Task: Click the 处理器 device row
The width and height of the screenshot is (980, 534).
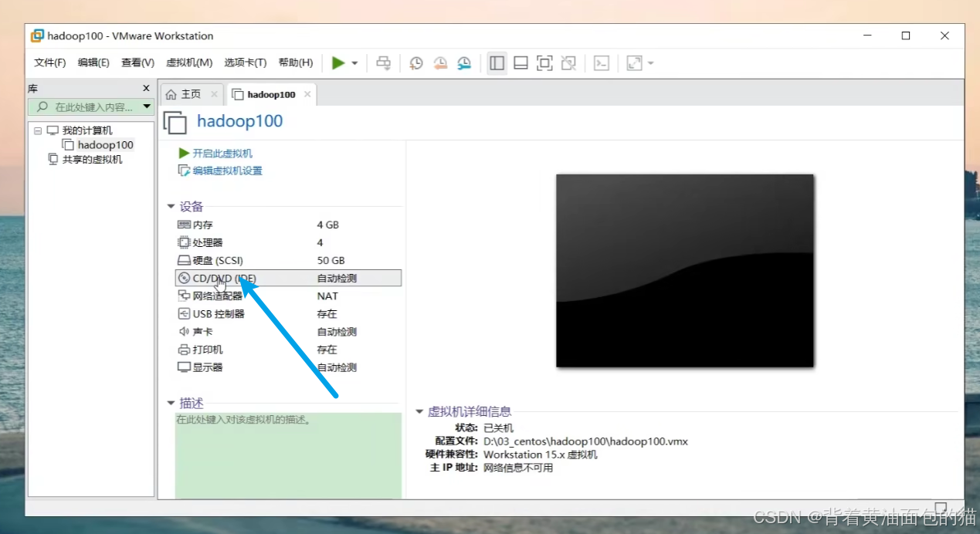Action: tap(288, 243)
